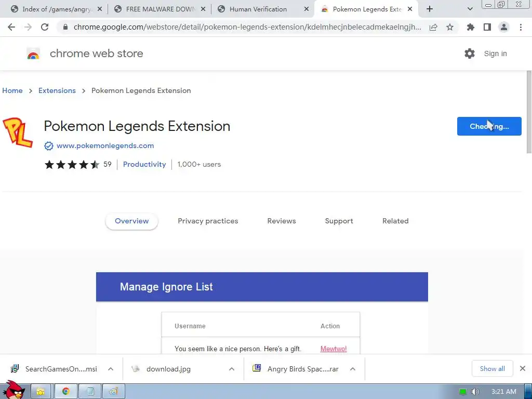
Task: Toggle the Chrome side panel
Action: pyautogui.click(x=487, y=27)
